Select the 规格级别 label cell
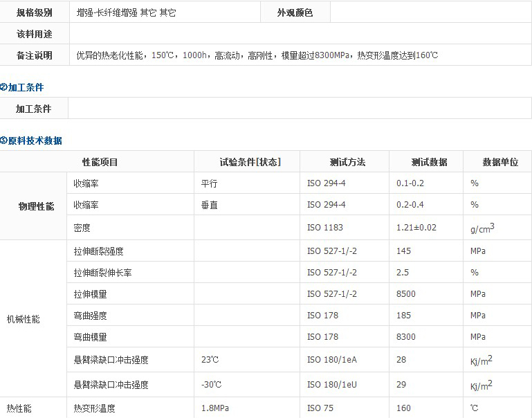This screenshot has width=532, height=418. coord(35,12)
